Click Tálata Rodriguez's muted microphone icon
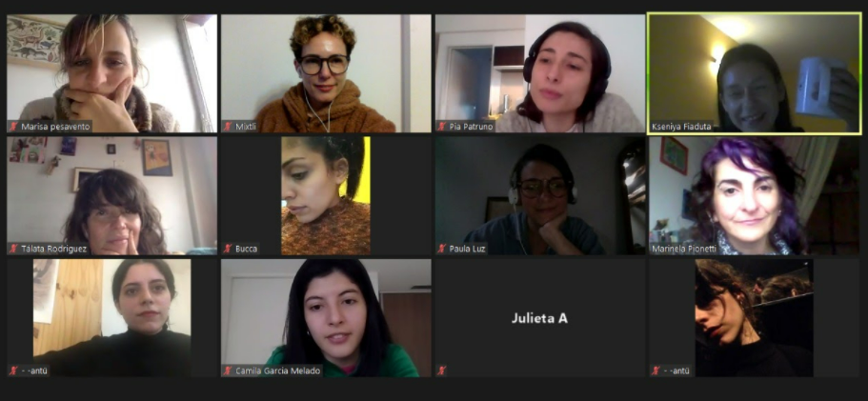Viewport: 868px width, 401px height. tap(13, 249)
